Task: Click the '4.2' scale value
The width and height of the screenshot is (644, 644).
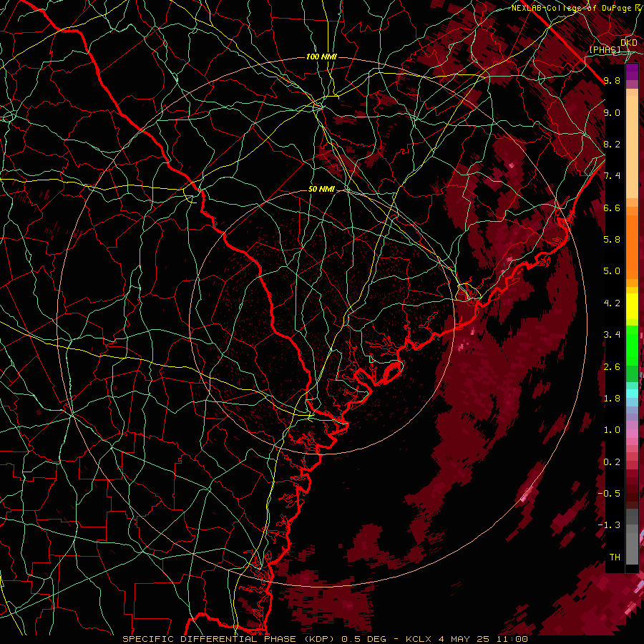Action: (612, 303)
